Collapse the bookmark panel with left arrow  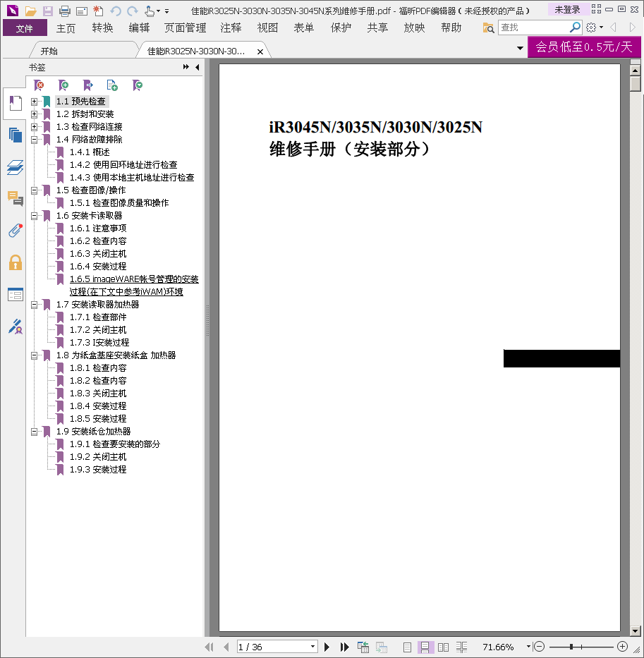click(197, 67)
